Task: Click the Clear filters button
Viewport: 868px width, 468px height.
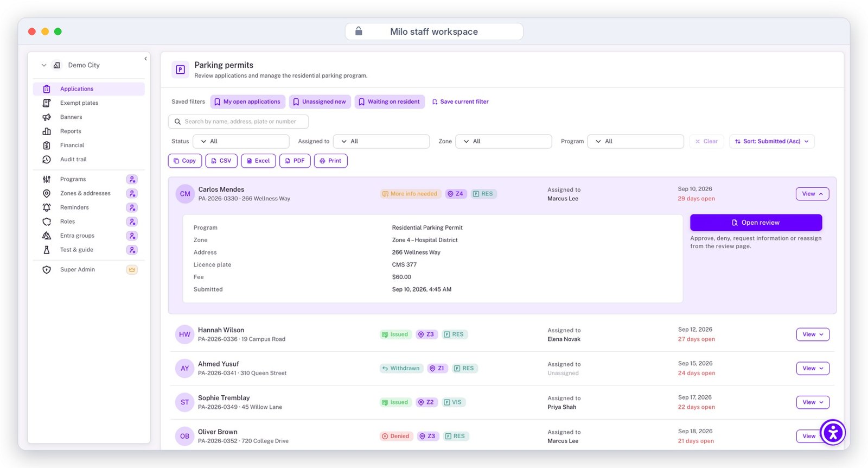Action: (707, 141)
